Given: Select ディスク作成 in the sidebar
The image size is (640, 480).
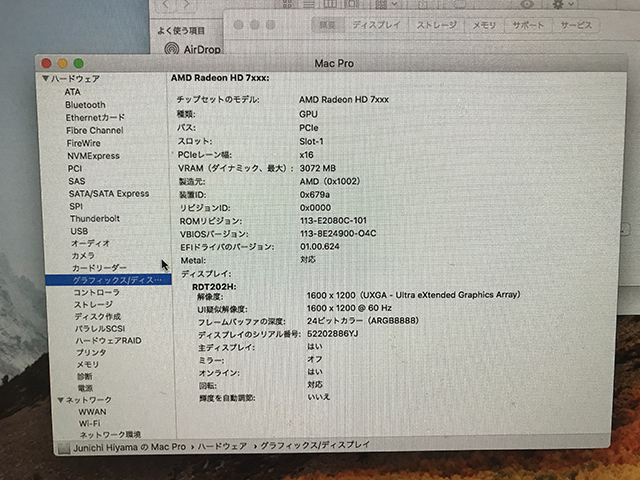Looking at the screenshot, I should point(98,316).
